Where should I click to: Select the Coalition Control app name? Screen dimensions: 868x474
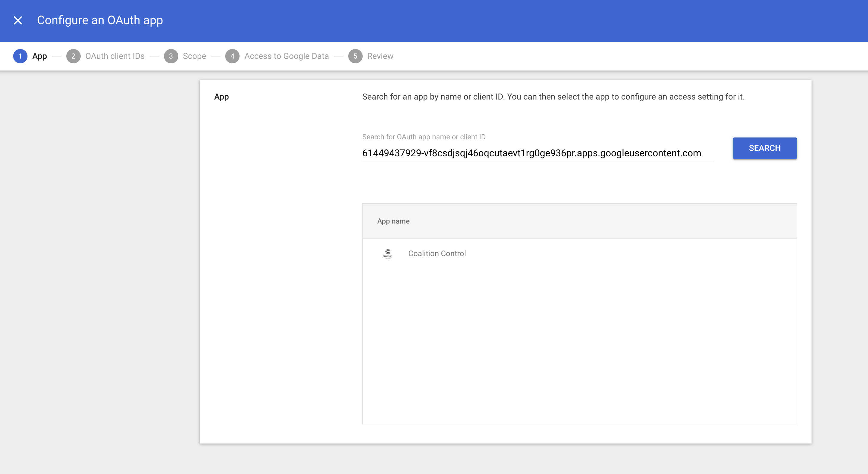coord(437,253)
